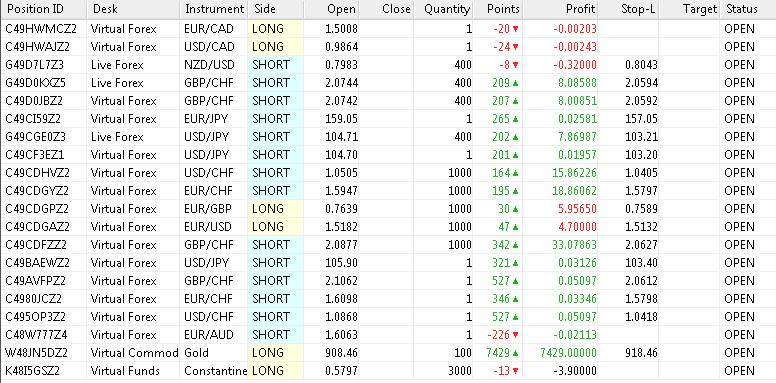Click the Side column header
This screenshot has height=383, width=776.
(x=275, y=9)
